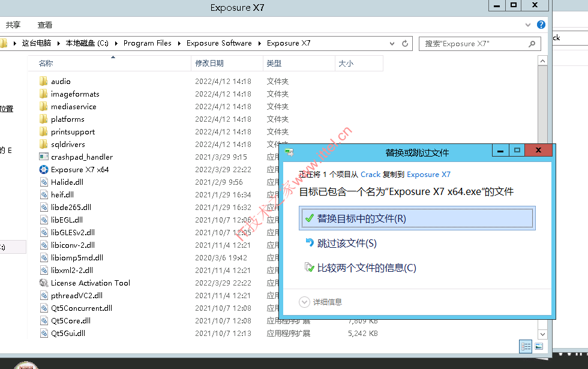The image size is (588, 369).
Task: Select the pthreadVC2.dll file icon
Action: pyautogui.click(x=43, y=295)
